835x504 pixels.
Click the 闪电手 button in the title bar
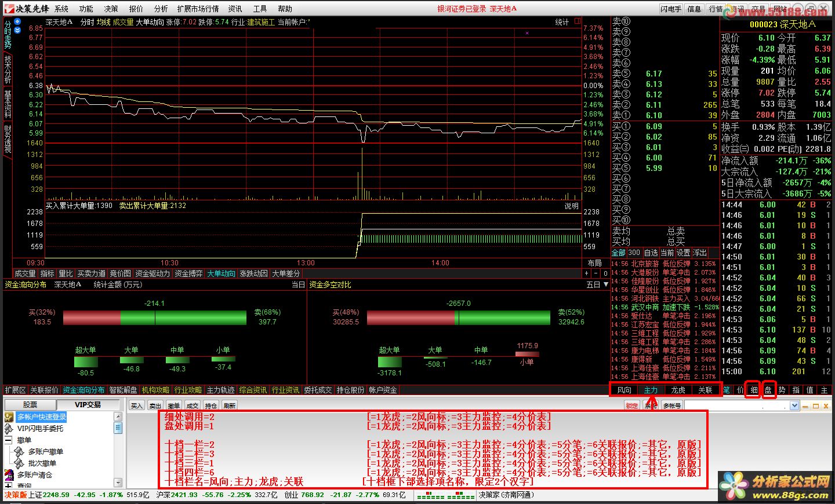(x=671, y=9)
